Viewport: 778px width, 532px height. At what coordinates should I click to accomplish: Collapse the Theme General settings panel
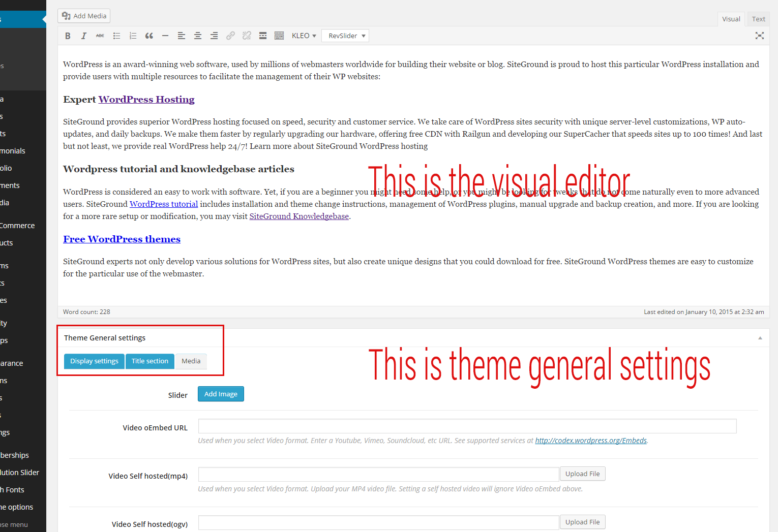pos(760,338)
